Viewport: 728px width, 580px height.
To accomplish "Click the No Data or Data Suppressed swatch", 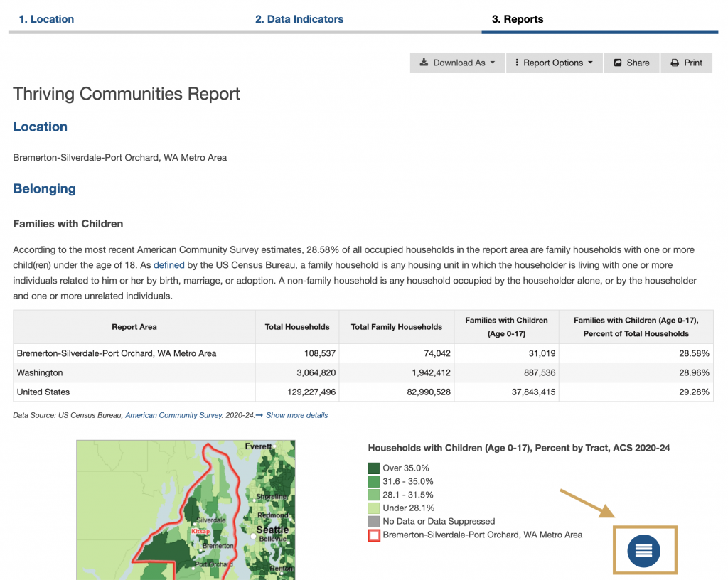I will [x=374, y=522].
